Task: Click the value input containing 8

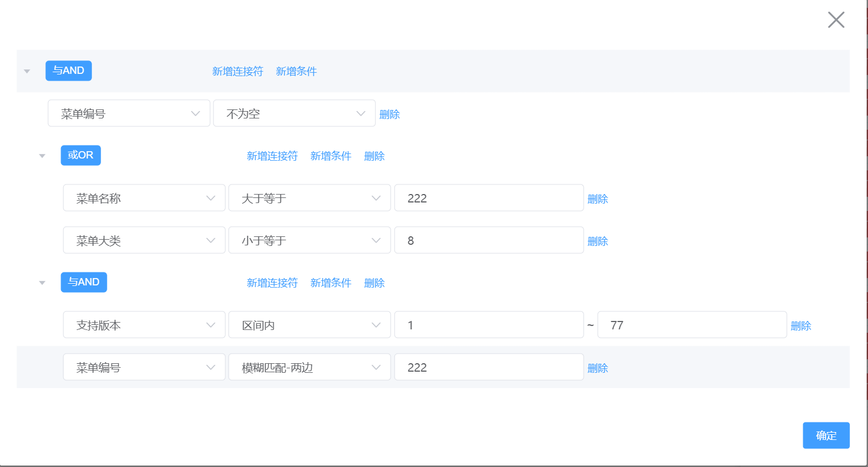Action: point(488,240)
